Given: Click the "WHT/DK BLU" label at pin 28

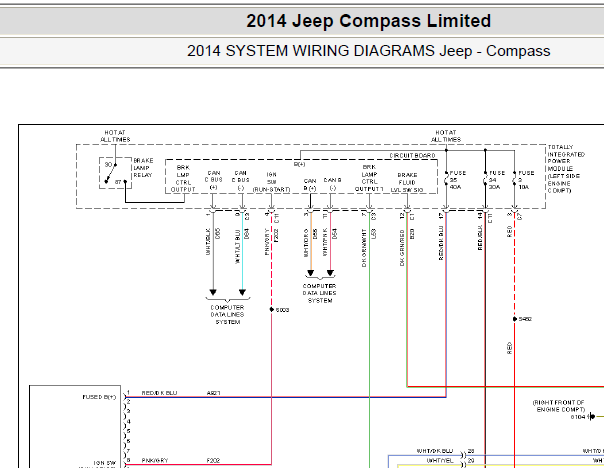Looking at the screenshot, I should tap(435, 451).
